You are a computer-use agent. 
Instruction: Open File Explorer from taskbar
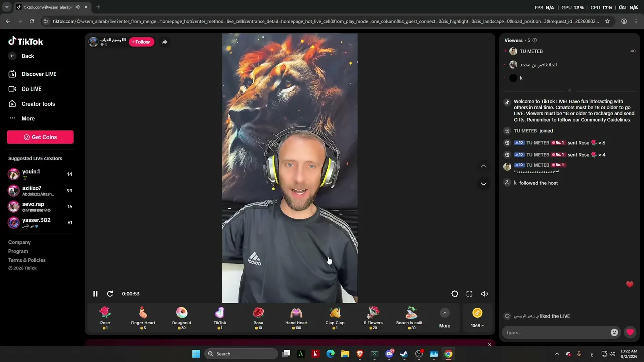point(345,354)
